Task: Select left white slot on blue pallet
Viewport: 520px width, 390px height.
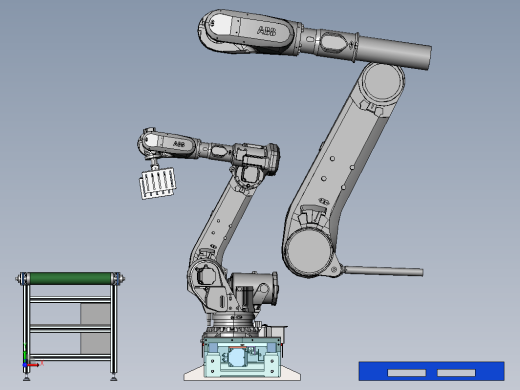Action: [407, 373]
